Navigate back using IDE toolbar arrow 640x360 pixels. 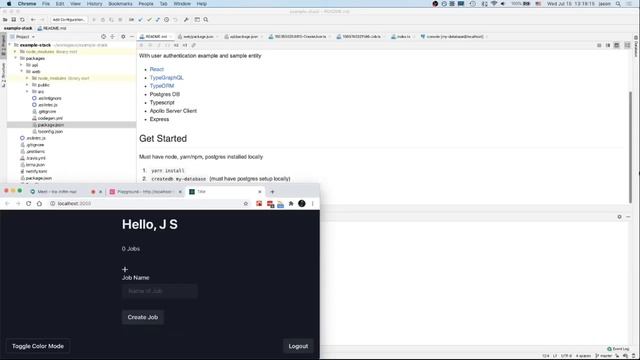coord(33,20)
